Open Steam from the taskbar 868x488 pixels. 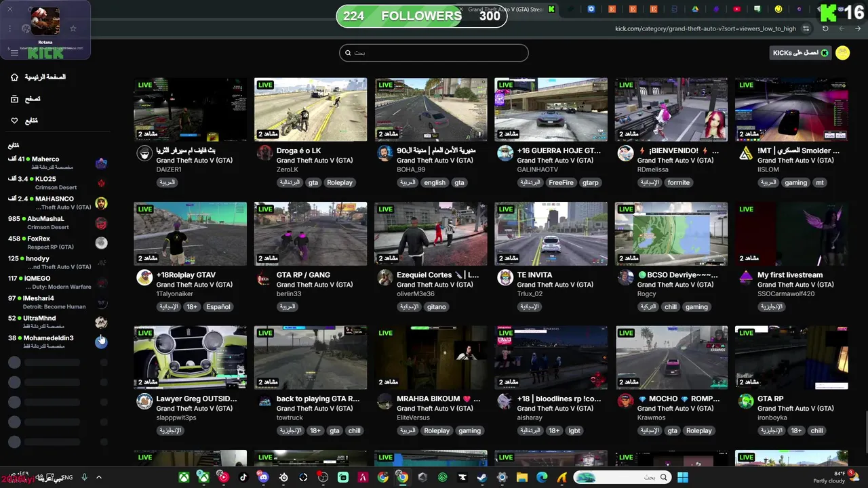[482, 477]
